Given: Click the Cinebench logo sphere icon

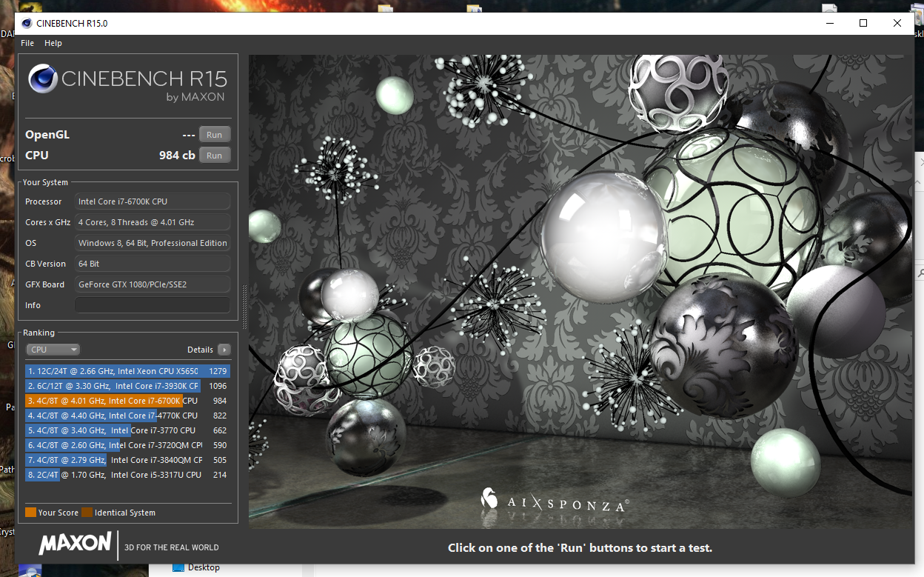Looking at the screenshot, I should tap(44, 79).
